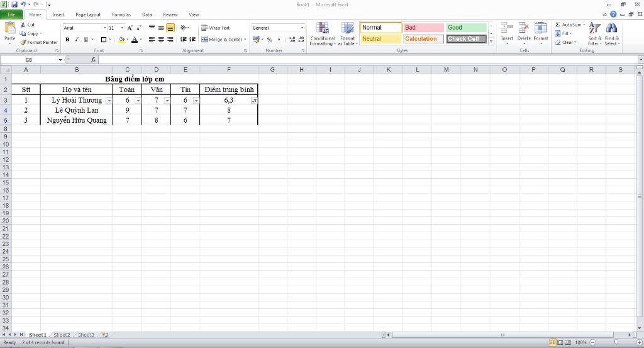The width and height of the screenshot is (644, 348).
Task: Toggle Align Text Left
Action: coord(152,40)
